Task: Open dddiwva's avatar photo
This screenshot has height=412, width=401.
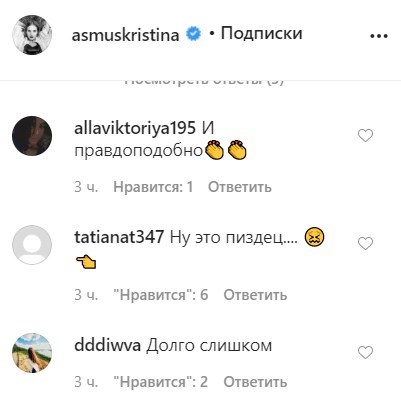Action: (32, 353)
